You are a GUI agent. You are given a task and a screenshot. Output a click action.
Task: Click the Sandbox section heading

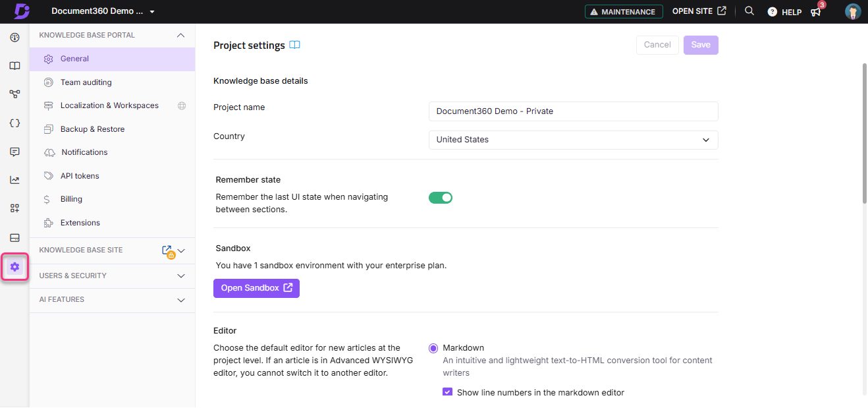click(233, 248)
